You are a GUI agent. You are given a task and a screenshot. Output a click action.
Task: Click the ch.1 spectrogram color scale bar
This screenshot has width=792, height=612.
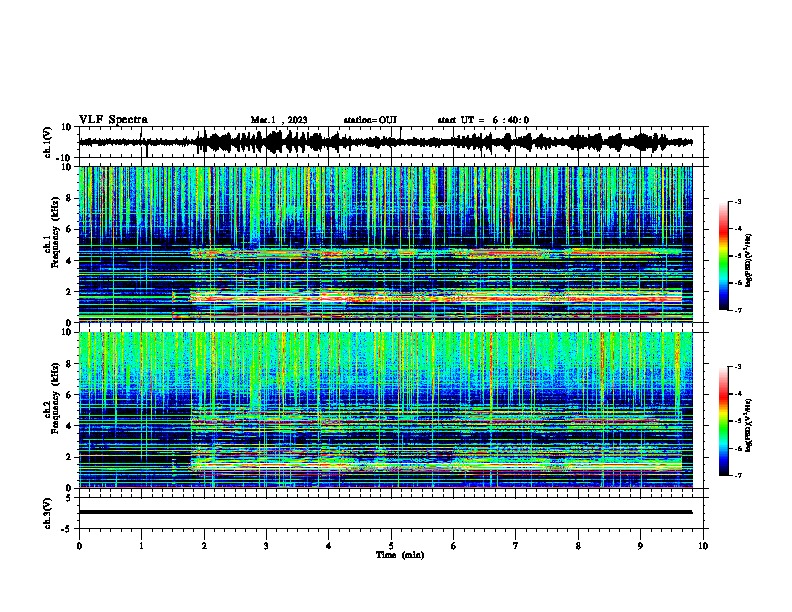(x=723, y=256)
